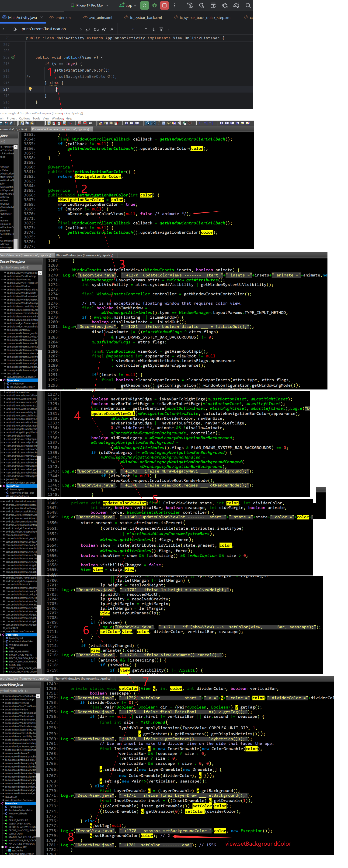Clear the find bar search text
This screenshot has width=348, height=868.
click(x=81, y=29)
